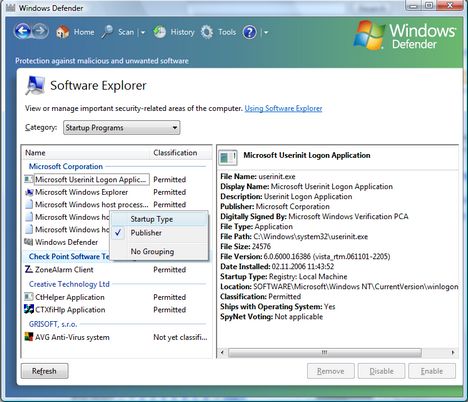Click the details pane scroll left arrow
This screenshot has height=402, width=468.
tap(222, 353)
